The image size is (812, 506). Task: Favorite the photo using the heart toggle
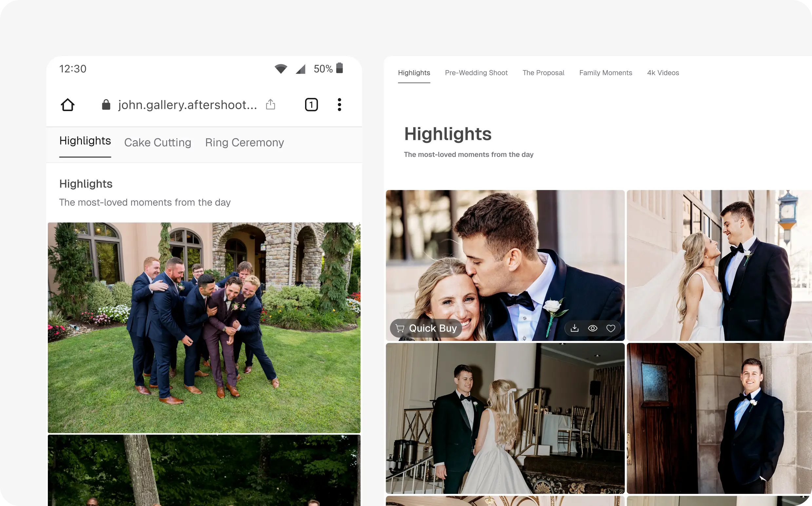coord(611,328)
